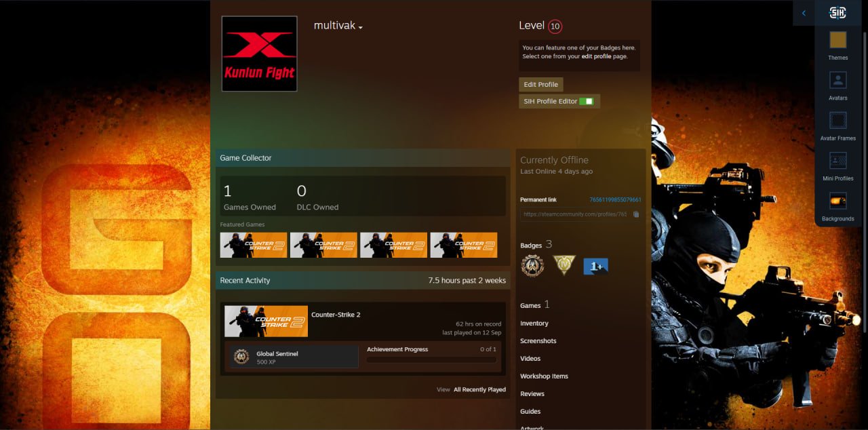
Task: Select the Backgrounds icon in SIH sidebar
Action: (x=837, y=201)
